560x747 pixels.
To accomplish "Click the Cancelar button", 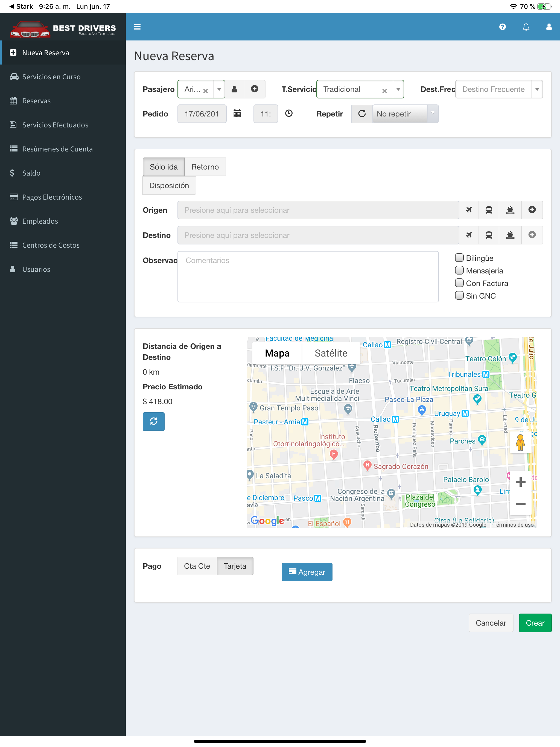I will pos(491,623).
